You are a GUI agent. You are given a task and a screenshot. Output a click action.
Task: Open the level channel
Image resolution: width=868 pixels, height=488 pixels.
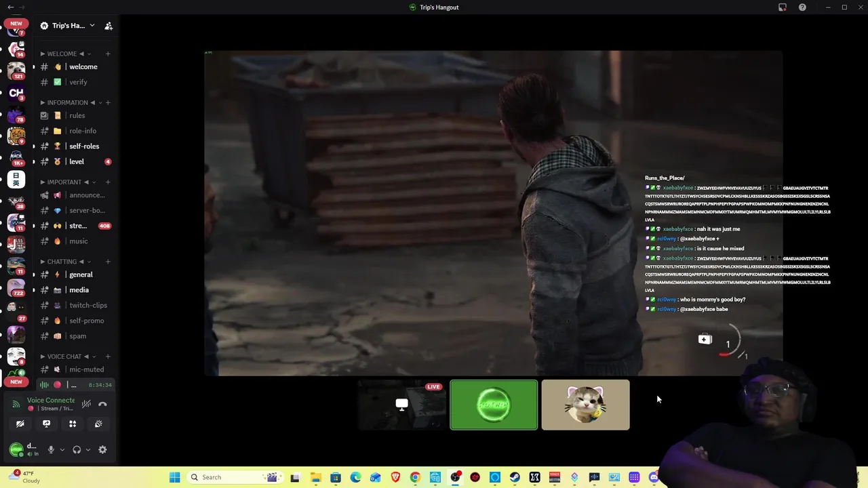[x=76, y=161]
